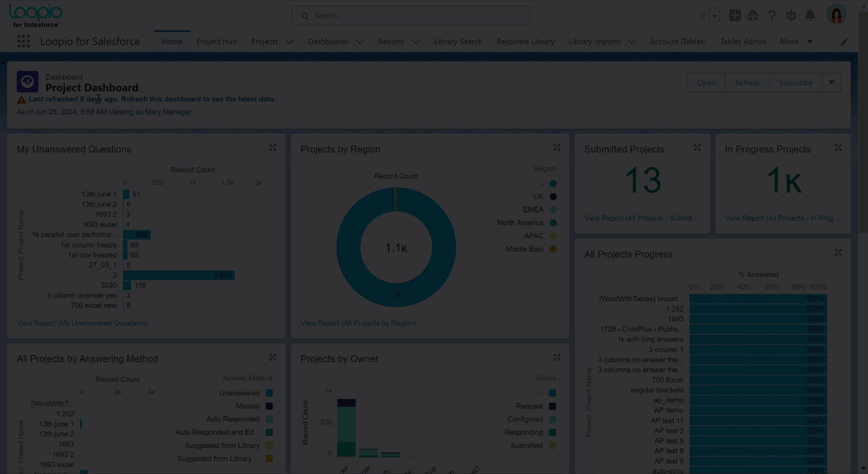Focus the global Search field
The image size is (868, 474).
tap(410, 15)
